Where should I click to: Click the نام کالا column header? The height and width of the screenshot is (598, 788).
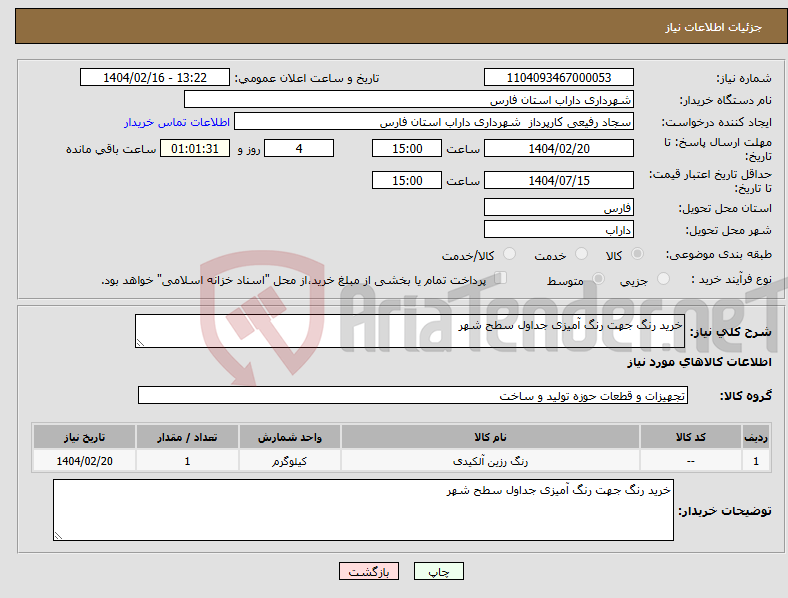tap(490, 437)
